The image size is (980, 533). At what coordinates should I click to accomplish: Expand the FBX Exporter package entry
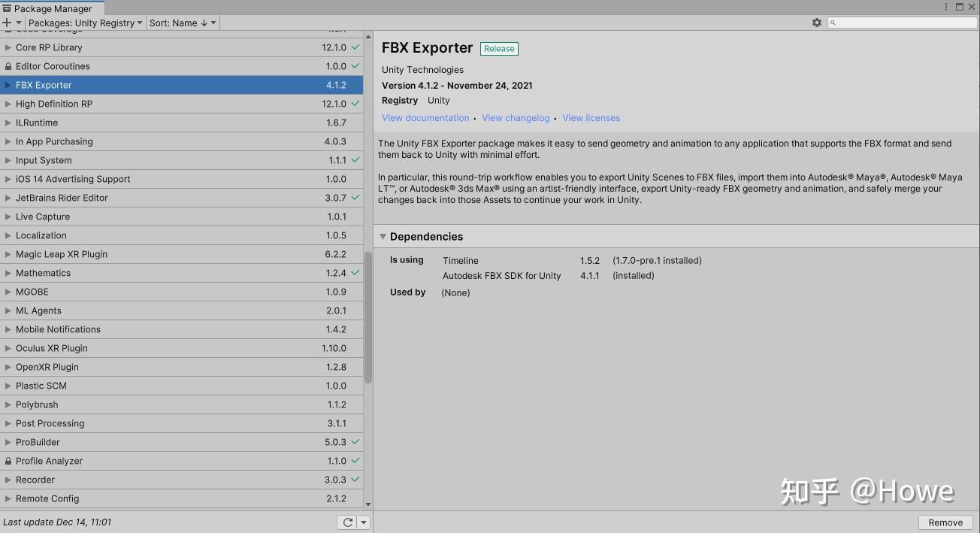(x=8, y=85)
